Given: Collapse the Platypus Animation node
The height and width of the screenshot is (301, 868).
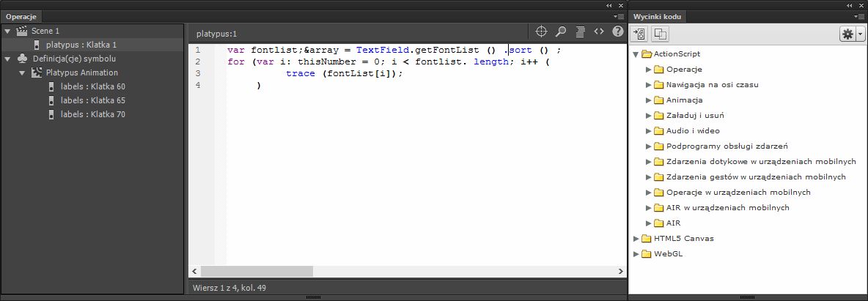Looking at the screenshot, I should pyautogui.click(x=22, y=73).
